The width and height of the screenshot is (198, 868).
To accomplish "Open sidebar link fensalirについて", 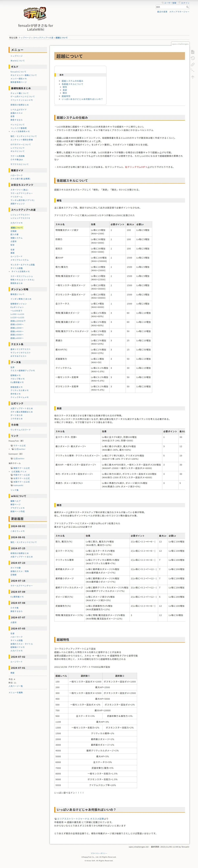I will 18,72.
